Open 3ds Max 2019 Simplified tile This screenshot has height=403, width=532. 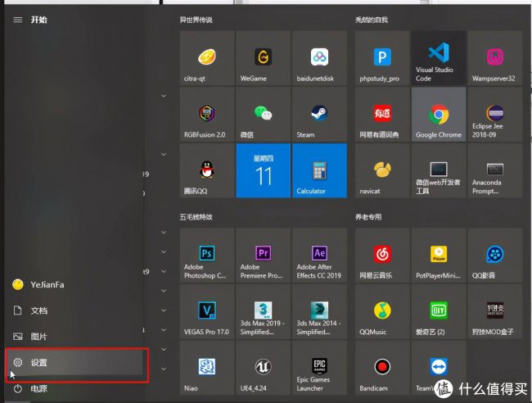point(264,312)
